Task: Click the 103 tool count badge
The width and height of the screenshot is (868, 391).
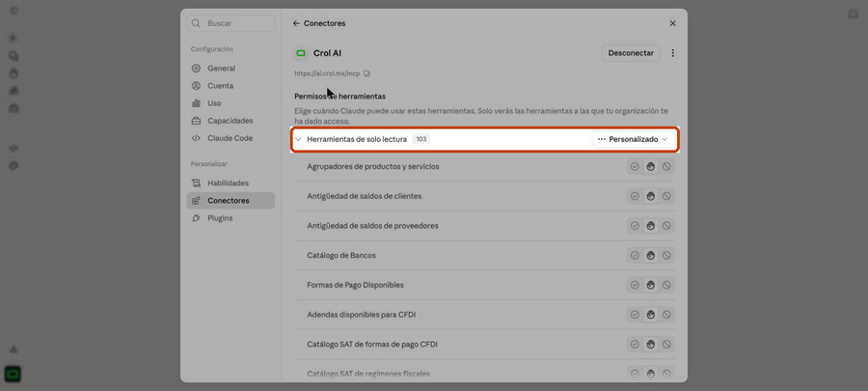Action: [x=421, y=140]
